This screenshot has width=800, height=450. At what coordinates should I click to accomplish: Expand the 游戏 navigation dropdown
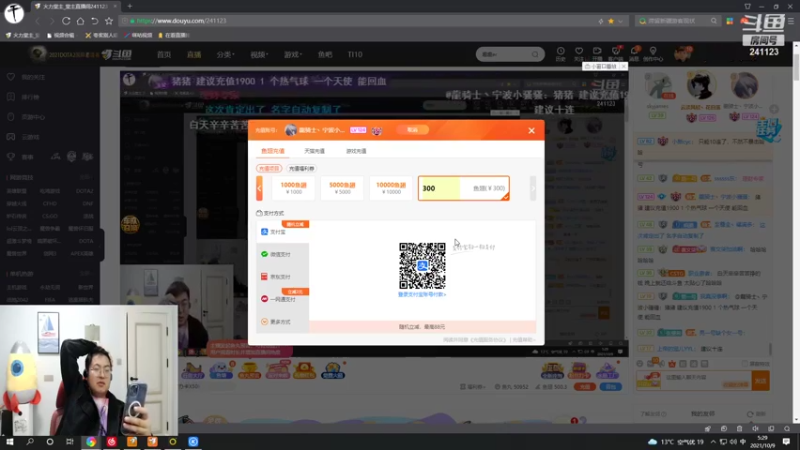pyautogui.click(x=293, y=55)
